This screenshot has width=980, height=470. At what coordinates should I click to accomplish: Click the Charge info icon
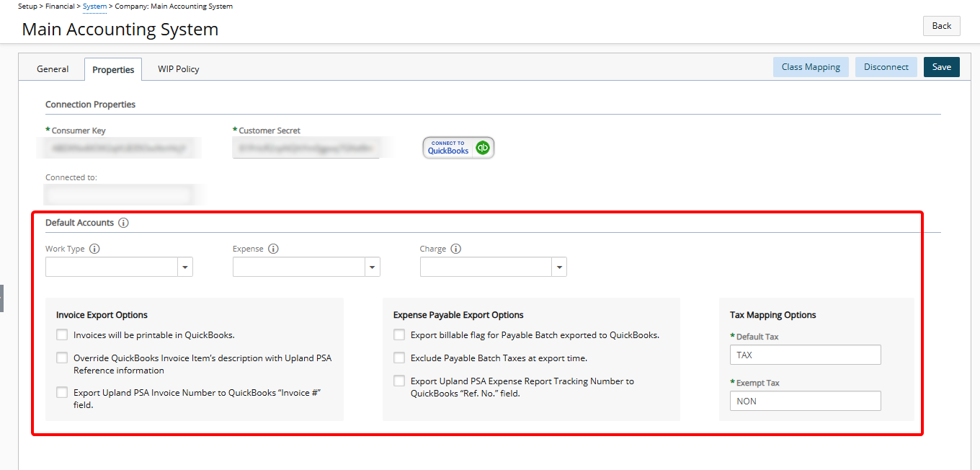coord(455,249)
